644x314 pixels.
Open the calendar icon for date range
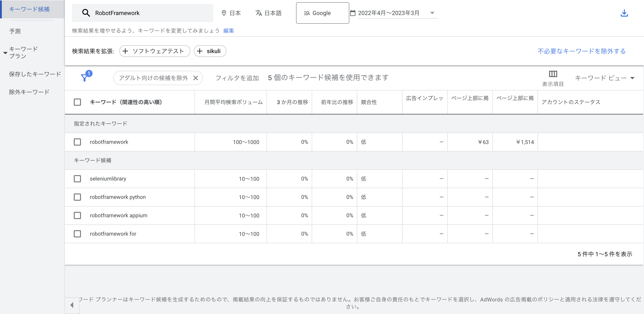[352, 13]
